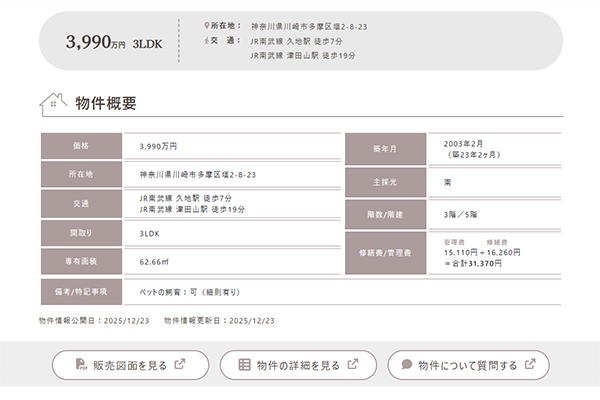Viewport: 600px width, 400px height.
Task: Click the header address 神奈川県川崎市多摩区堰2-8-23
Action: click(x=307, y=25)
